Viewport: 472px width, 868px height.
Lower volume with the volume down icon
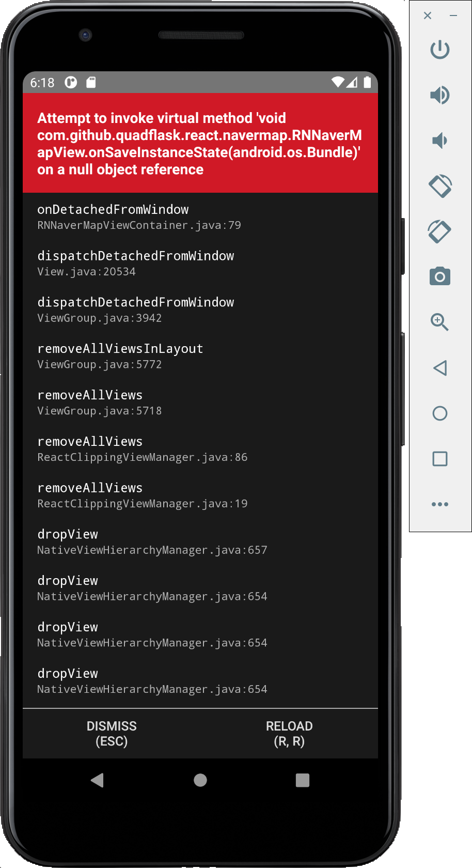[439, 140]
